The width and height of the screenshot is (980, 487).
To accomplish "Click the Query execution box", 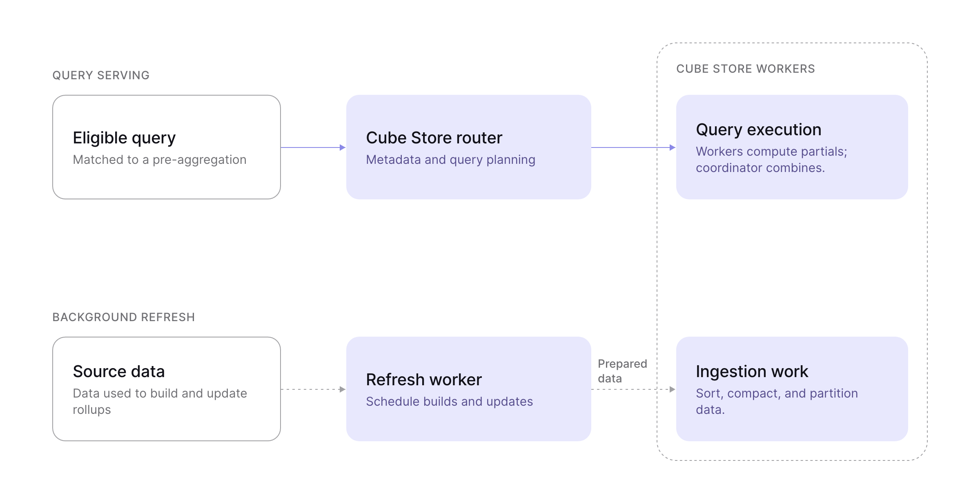I will (x=792, y=147).
